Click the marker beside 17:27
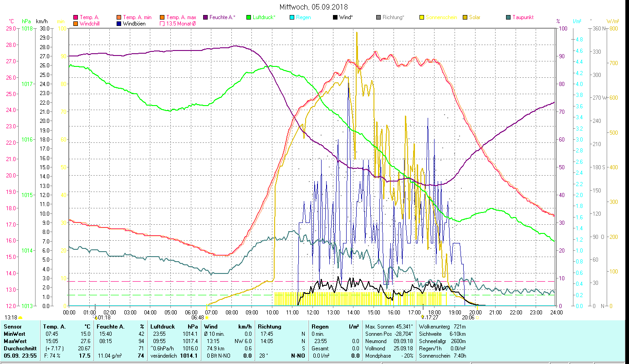 click(x=423, y=317)
